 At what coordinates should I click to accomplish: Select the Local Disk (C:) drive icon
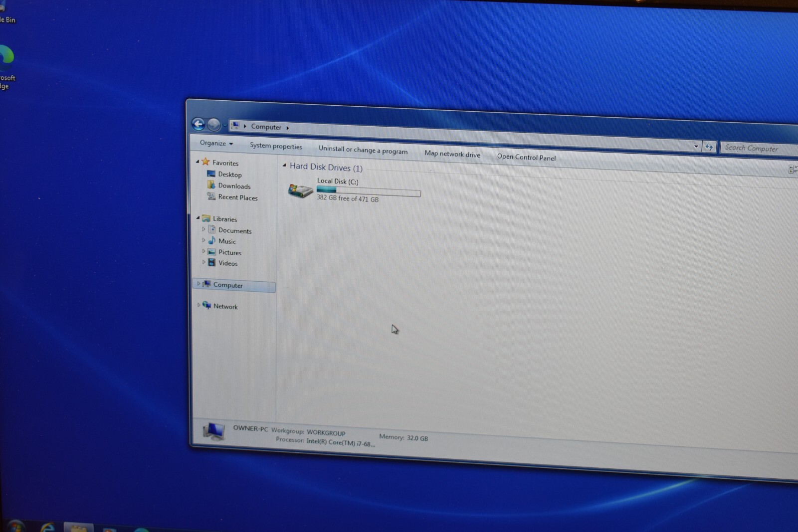[300, 190]
